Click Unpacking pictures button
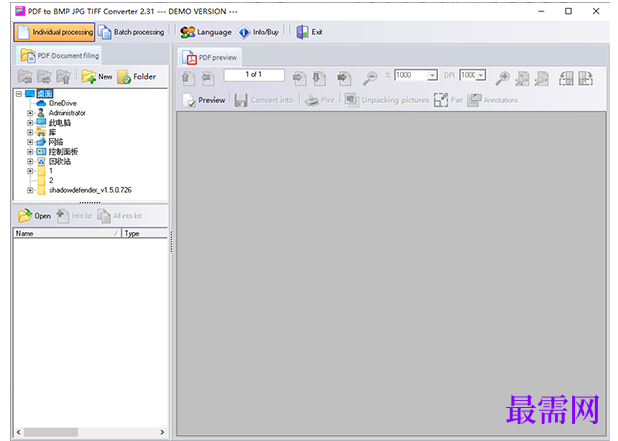 click(x=387, y=100)
